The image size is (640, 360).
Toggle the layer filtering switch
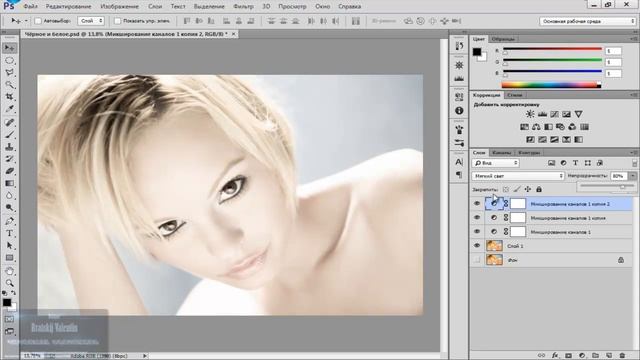coord(634,163)
